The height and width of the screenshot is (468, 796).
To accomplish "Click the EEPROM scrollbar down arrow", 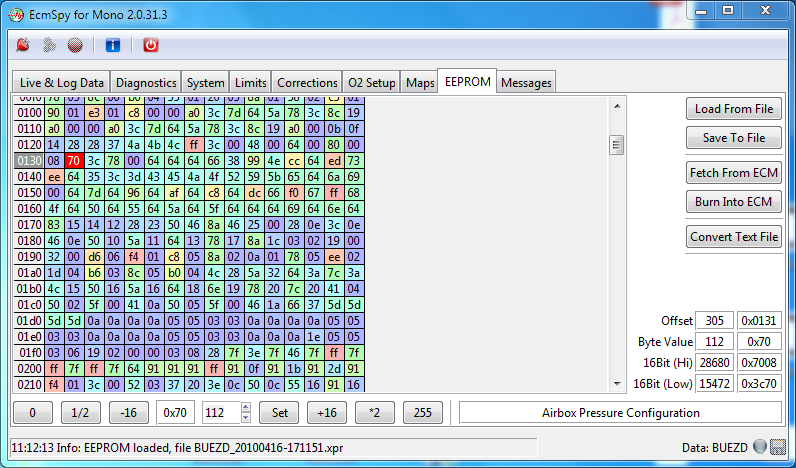I will [617, 385].
